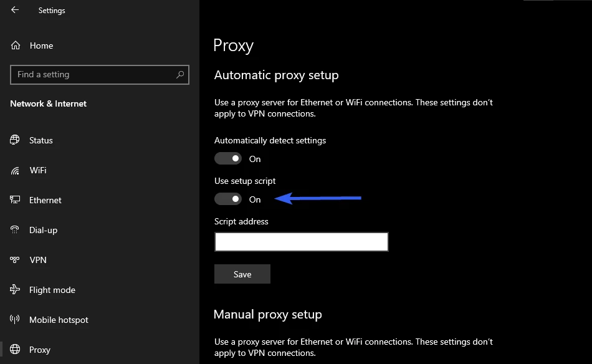Select the WiFi signal icon
This screenshot has width=592, height=364.
click(x=16, y=170)
